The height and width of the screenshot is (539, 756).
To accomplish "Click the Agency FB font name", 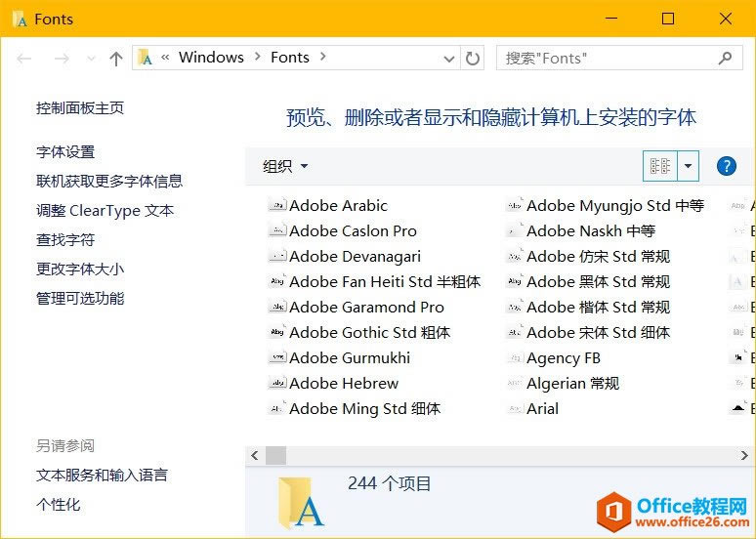I will pos(564,358).
